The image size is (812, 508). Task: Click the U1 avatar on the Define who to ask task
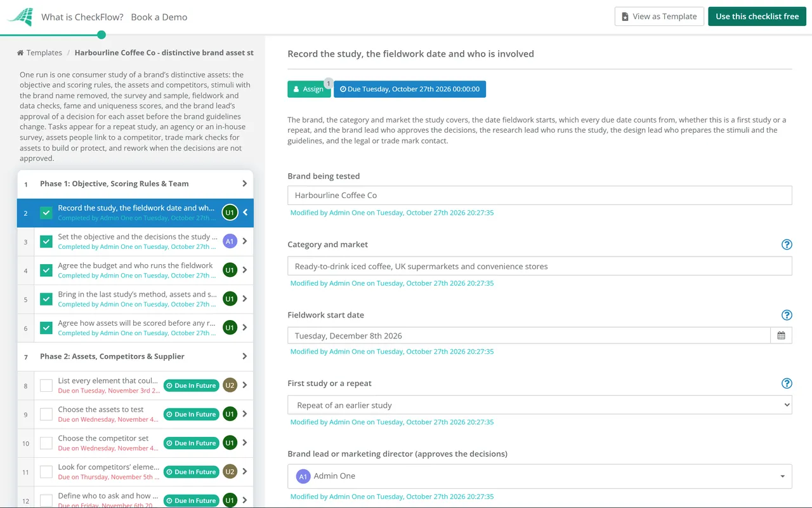pyautogui.click(x=230, y=500)
